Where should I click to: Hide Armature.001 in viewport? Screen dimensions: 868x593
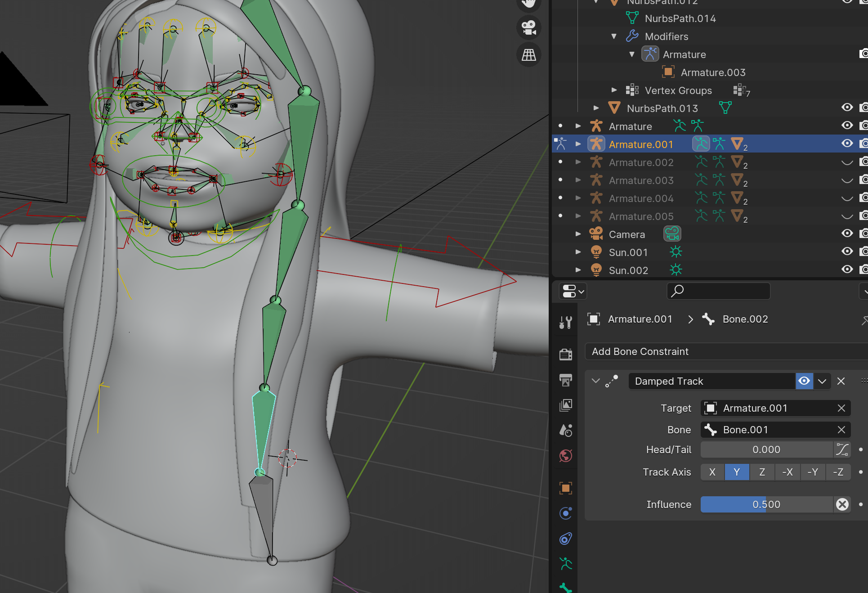click(847, 144)
